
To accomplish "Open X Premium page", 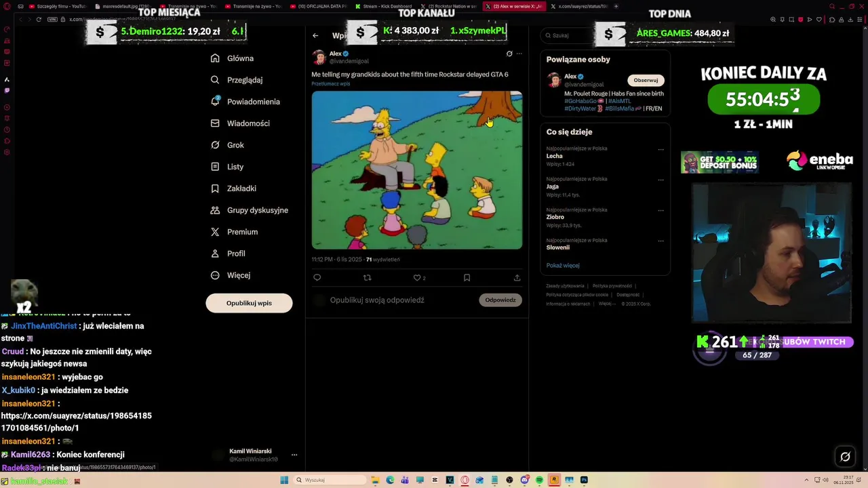I will [x=234, y=232].
